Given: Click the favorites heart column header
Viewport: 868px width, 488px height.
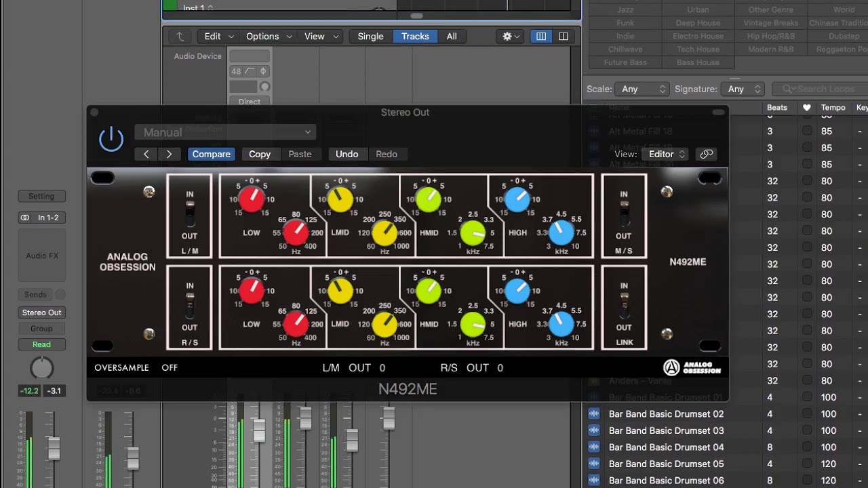Looking at the screenshot, I should (x=806, y=108).
